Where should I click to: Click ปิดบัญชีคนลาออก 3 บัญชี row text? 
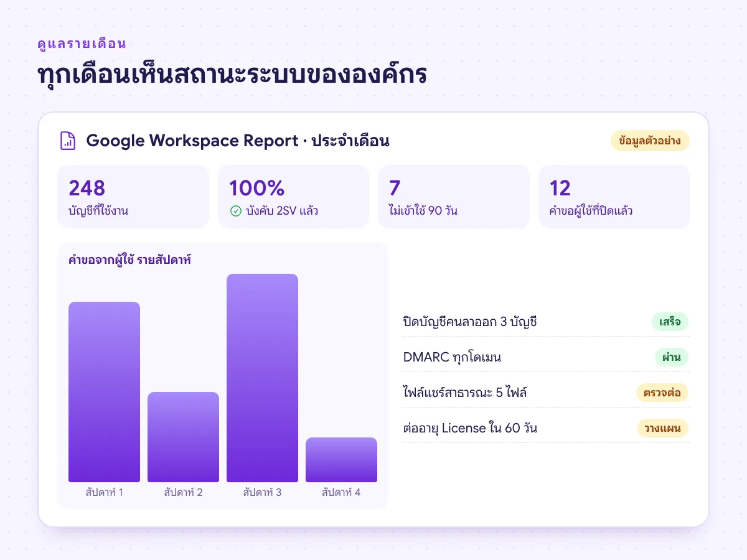(470, 322)
